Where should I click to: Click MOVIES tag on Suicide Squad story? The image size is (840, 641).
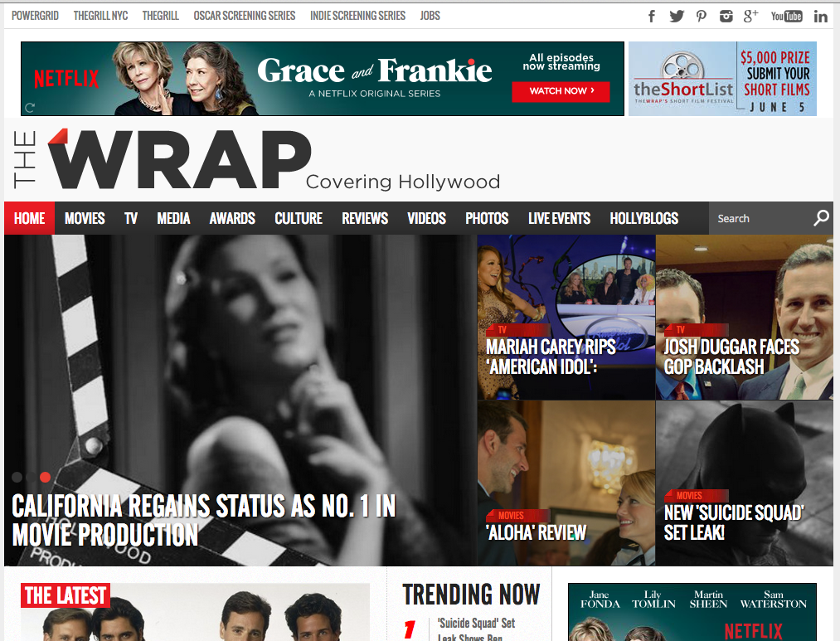[696, 496]
